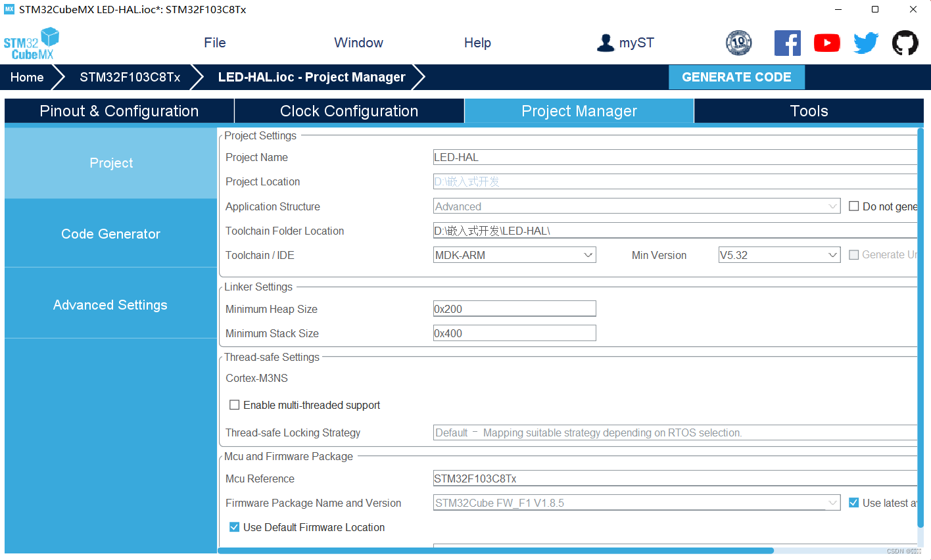The image size is (931, 560).
Task: Click the Cortex-M3NS label
Action: click(x=256, y=378)
